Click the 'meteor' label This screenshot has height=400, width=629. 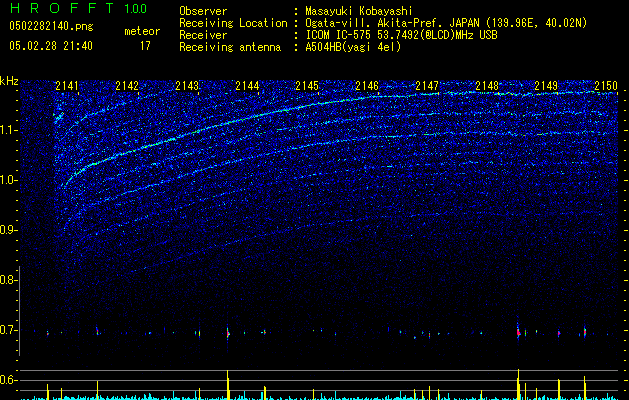click(x=142, y=31)
